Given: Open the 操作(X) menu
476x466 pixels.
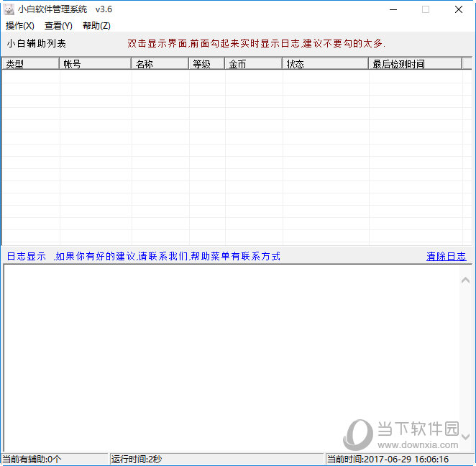Looking at the screenshot, I should 19,26.
